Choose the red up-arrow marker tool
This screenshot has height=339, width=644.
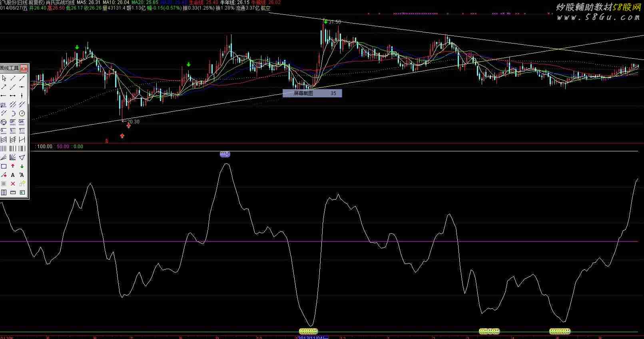pyautogui.click(x=13, y=166)
